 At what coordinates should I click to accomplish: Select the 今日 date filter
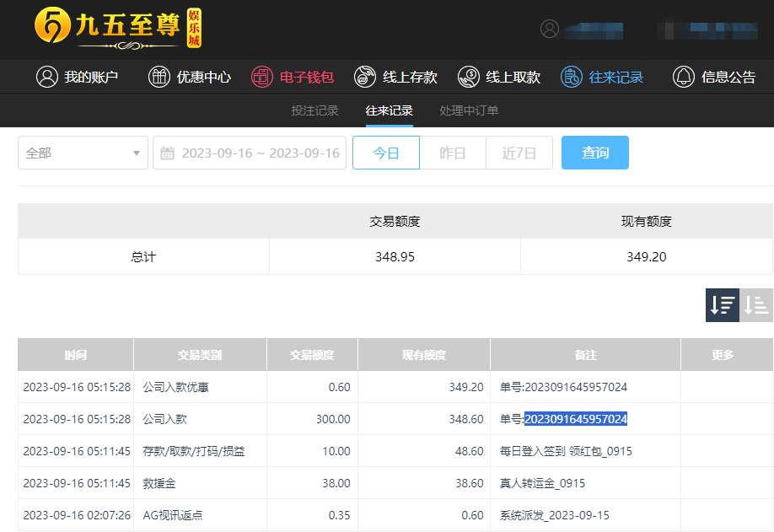386,153
